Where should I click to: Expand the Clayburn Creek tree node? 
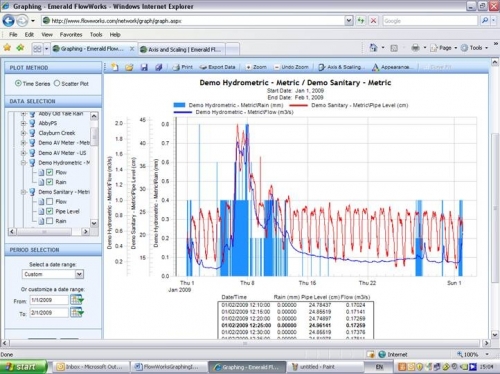click(x=23, y=133)
